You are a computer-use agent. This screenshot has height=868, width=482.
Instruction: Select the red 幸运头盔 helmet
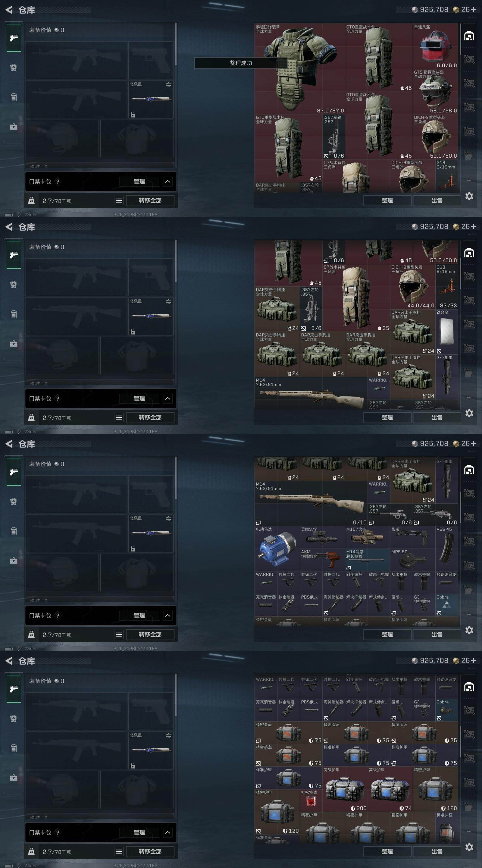point(435,46)
